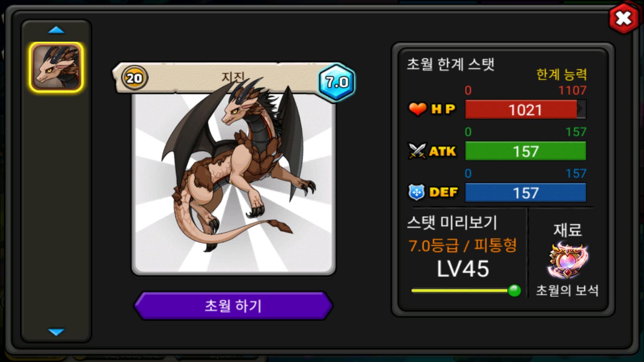The image size is (644, 362).
Task: Click the shield DEF icon
Action: click(x=416, y=192)
